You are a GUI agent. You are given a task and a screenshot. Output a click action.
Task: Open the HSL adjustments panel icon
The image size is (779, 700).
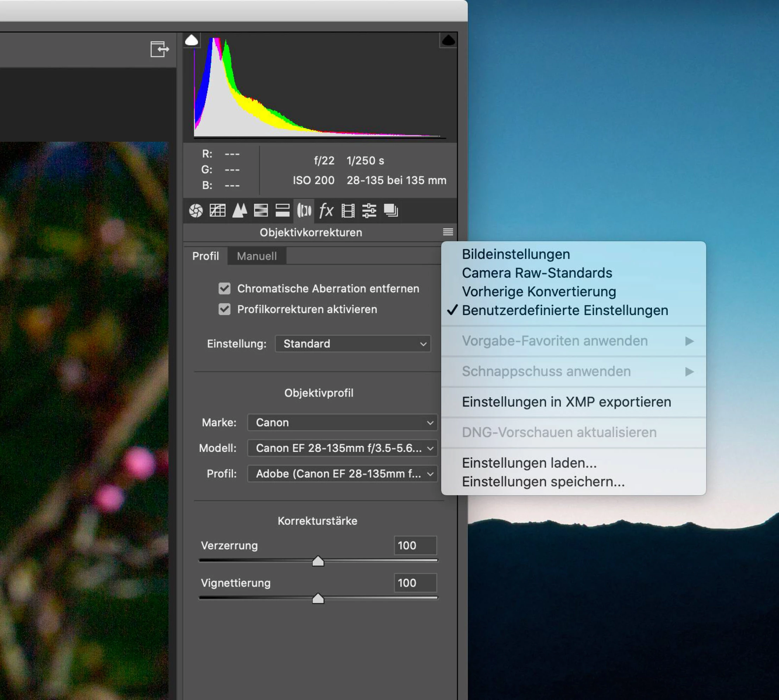point(261,210)
